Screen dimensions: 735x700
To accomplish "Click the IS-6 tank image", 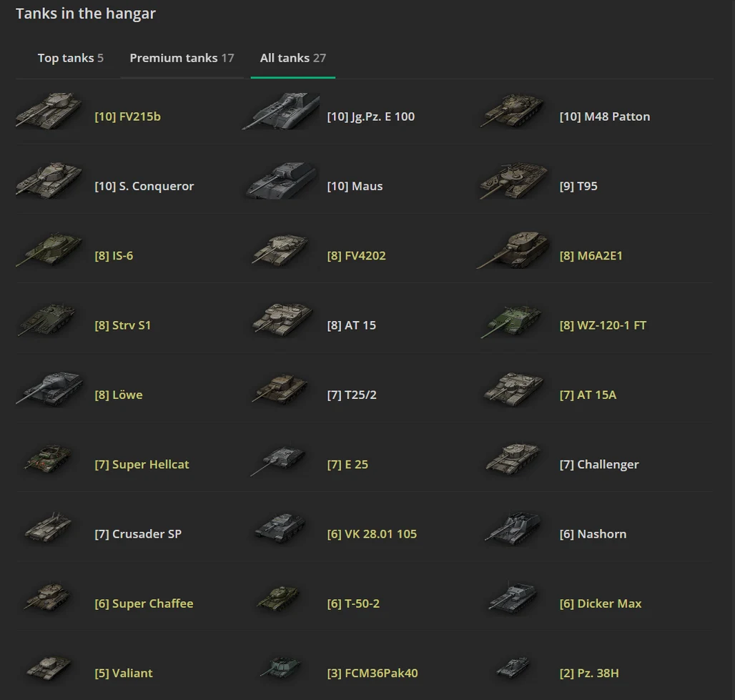I will pos(49,250).
